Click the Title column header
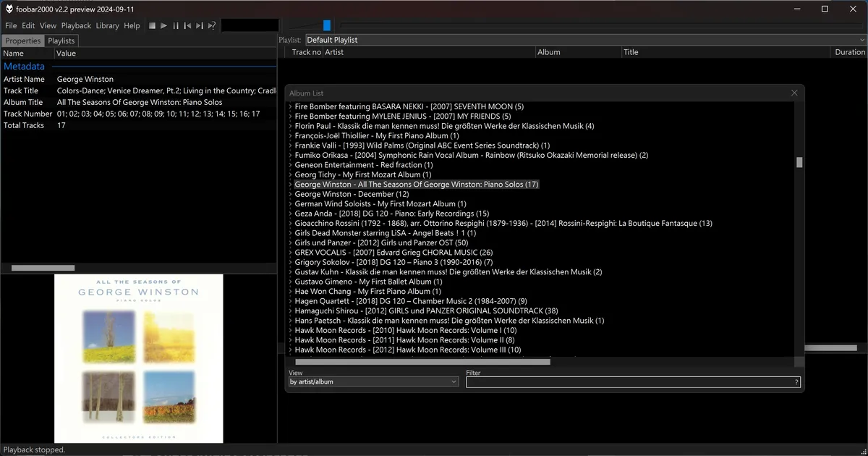The image size is (868, 456). pyautogui.click(x=727, y=52)
